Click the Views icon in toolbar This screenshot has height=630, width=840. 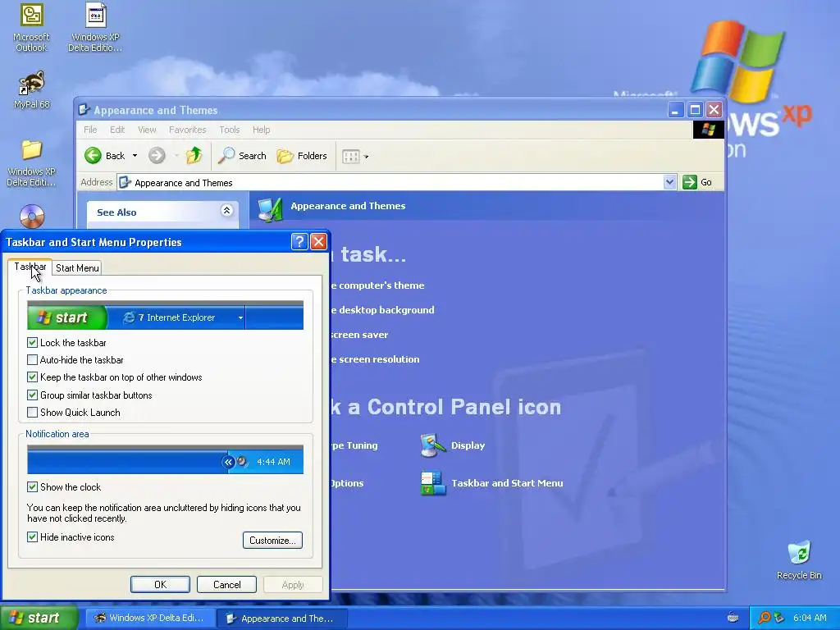pyautogui.click(x=351, y=157)
